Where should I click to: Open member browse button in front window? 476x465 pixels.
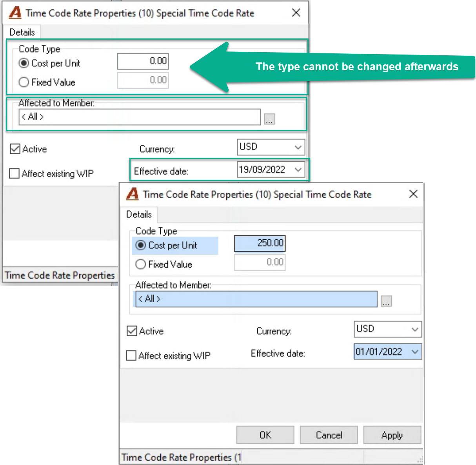point(386,301)
